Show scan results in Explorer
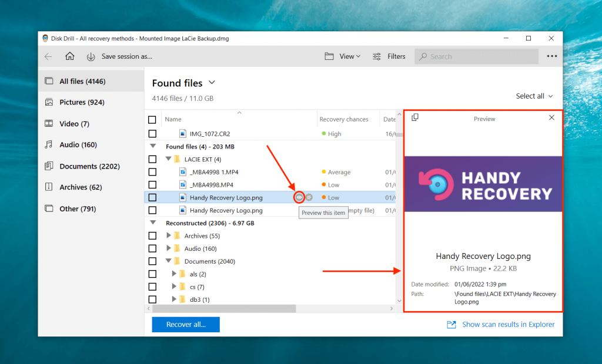The image size is (602, 364). [x=507, y=324]
